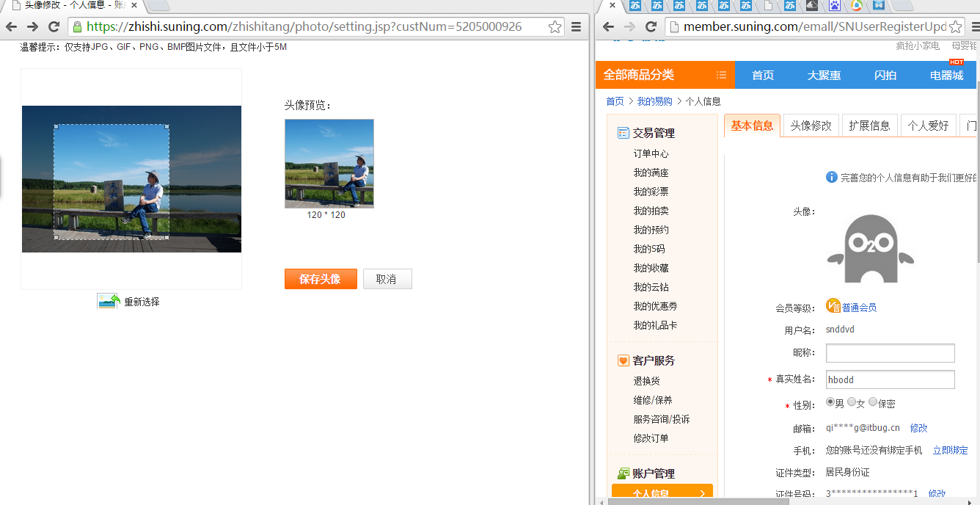Image resolution: width=980 pixels, height=505 pixels.
Task: Click the 普通会员 membership link
Action: click(859, 308)
